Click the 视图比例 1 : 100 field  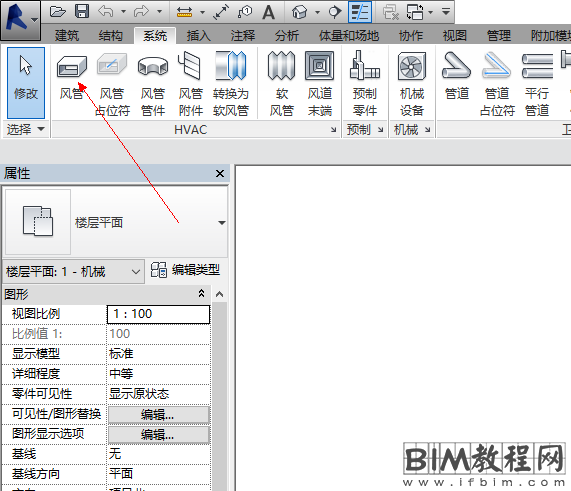[158, 314]
